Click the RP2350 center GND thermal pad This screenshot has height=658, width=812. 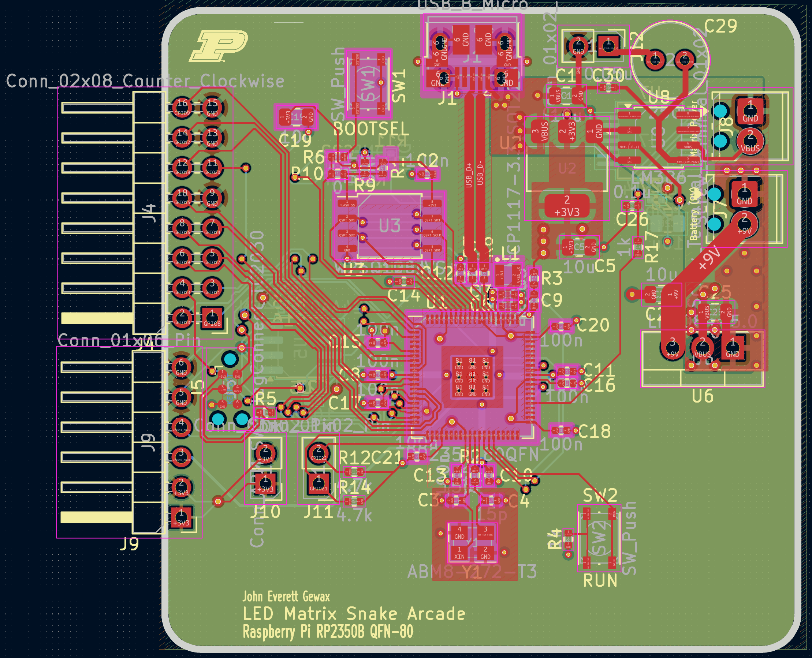472,378
